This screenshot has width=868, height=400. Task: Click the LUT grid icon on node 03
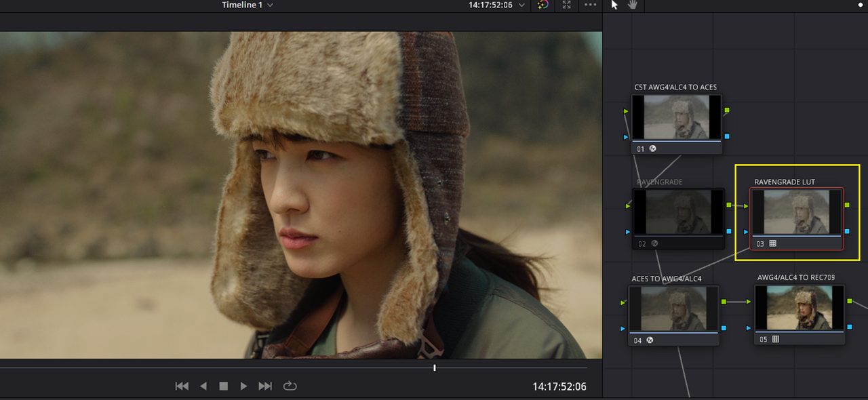click(772, 243)
